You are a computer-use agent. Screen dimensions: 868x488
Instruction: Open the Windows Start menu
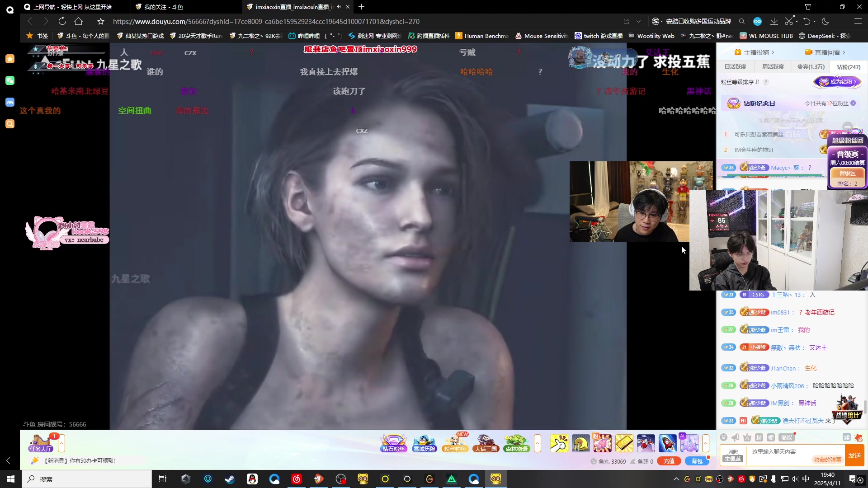(11, 479)
